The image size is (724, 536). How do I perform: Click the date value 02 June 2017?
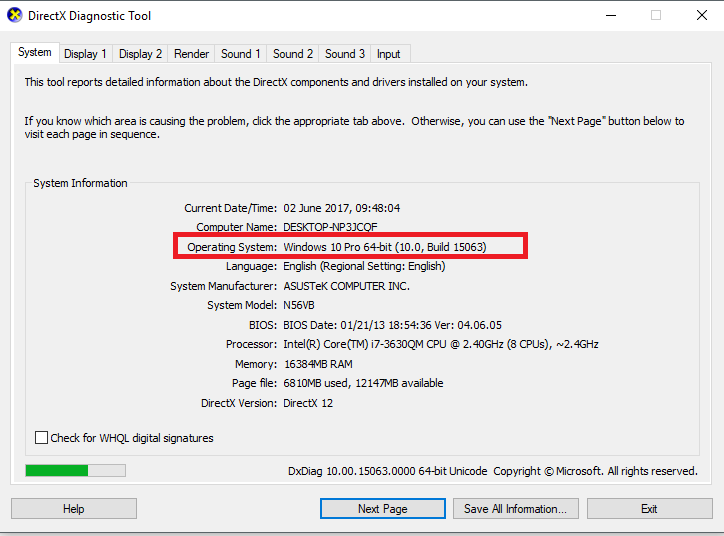[x=317, y=208]
